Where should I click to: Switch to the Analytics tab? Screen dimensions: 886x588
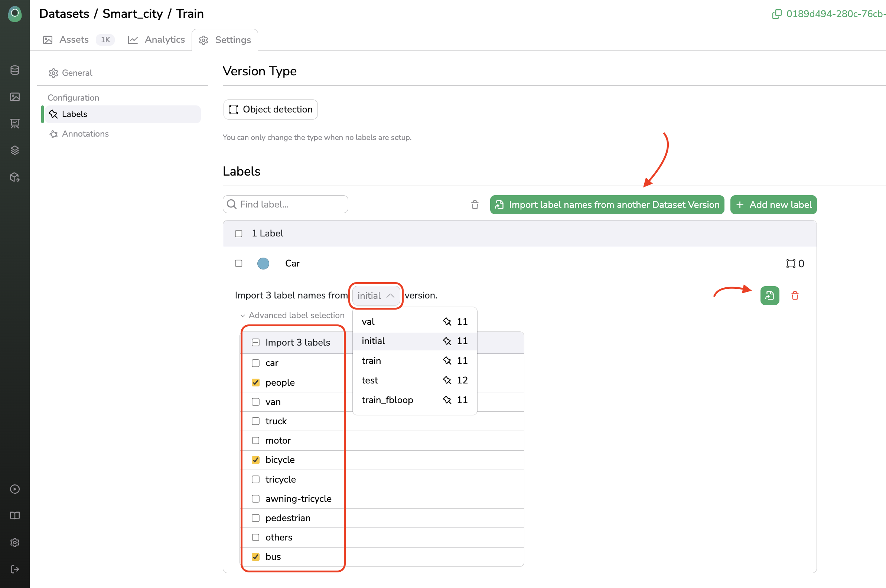[x=156, y=40]
